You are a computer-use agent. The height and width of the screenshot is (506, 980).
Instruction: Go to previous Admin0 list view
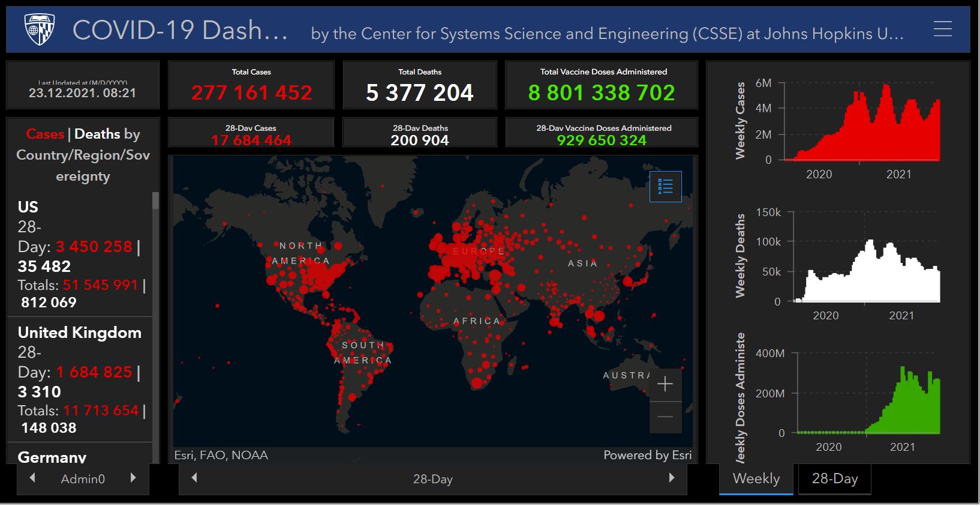(x=32, y=478)
